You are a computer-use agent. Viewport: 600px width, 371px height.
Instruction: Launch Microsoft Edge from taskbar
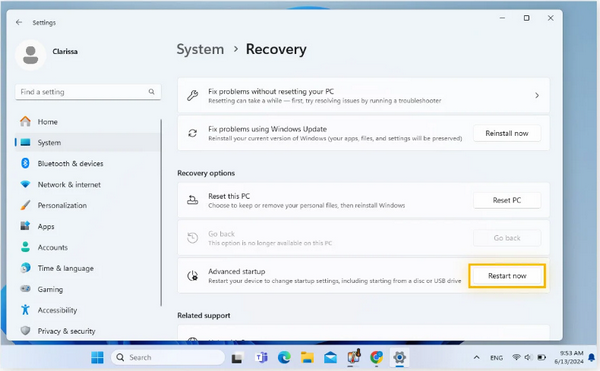pyautogui.click(x=284, y=358)
